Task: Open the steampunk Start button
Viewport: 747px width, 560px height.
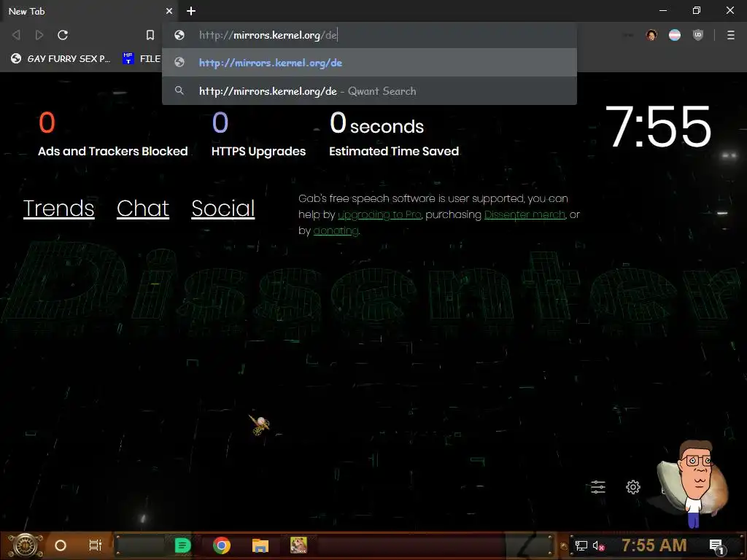Action: point(26,545)
